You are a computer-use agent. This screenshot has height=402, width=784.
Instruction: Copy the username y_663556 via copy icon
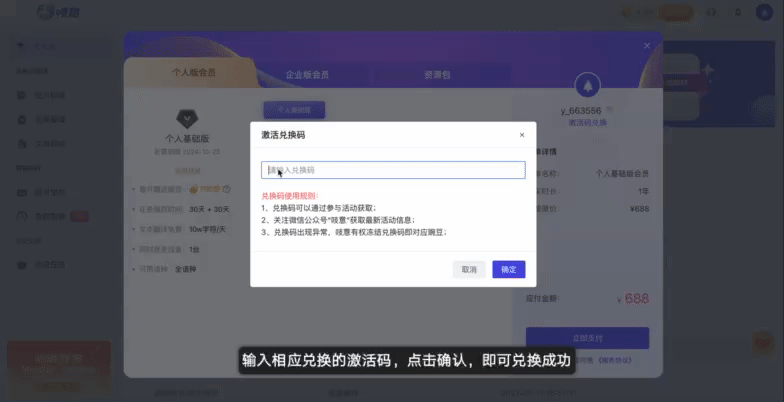point(609,110)
